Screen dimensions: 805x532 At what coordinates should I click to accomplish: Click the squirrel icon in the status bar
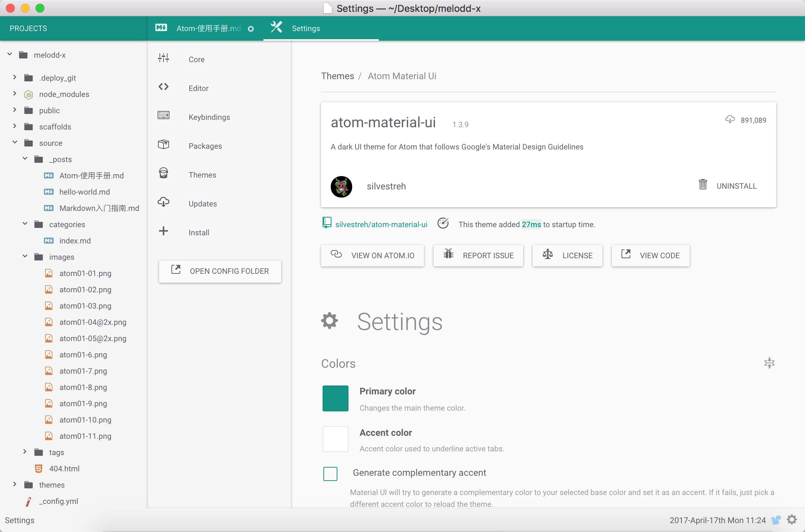coord(776,520)
